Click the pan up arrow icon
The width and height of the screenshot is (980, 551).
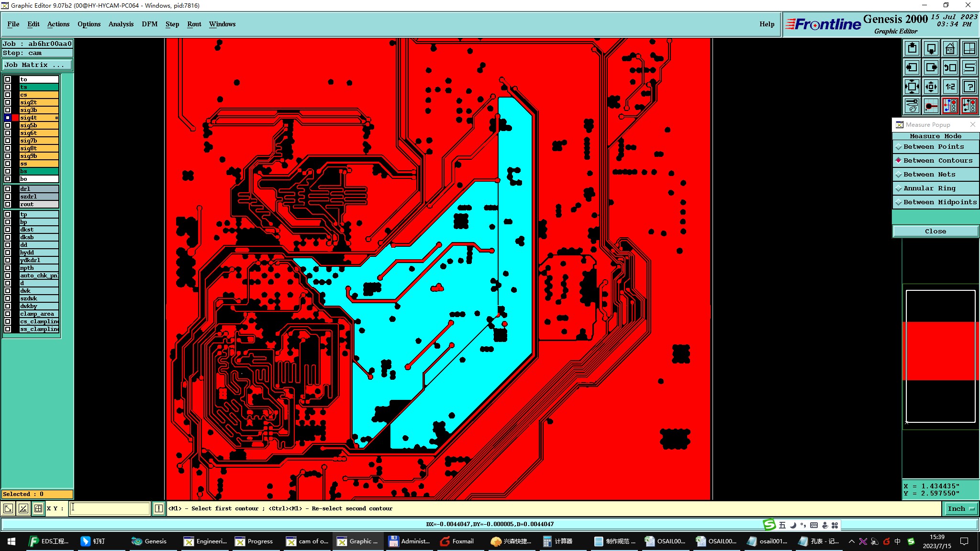coord(912,48)
